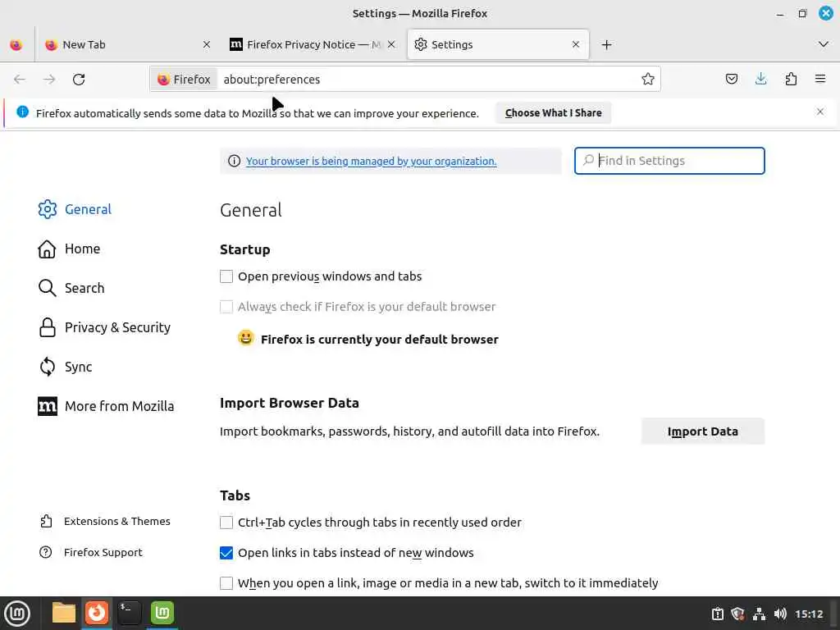The width and height of the screenshot is (840, 630).
Task: Open the managed by your organization link
Action: pyautogui.click(x=372, y=162)
